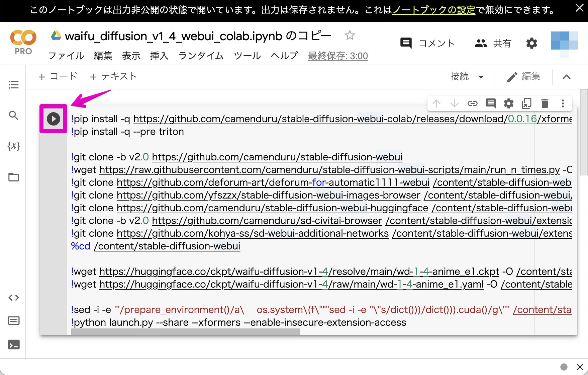Open Colab settings gear
Viewport: 588px width, 375px height.
531,43
